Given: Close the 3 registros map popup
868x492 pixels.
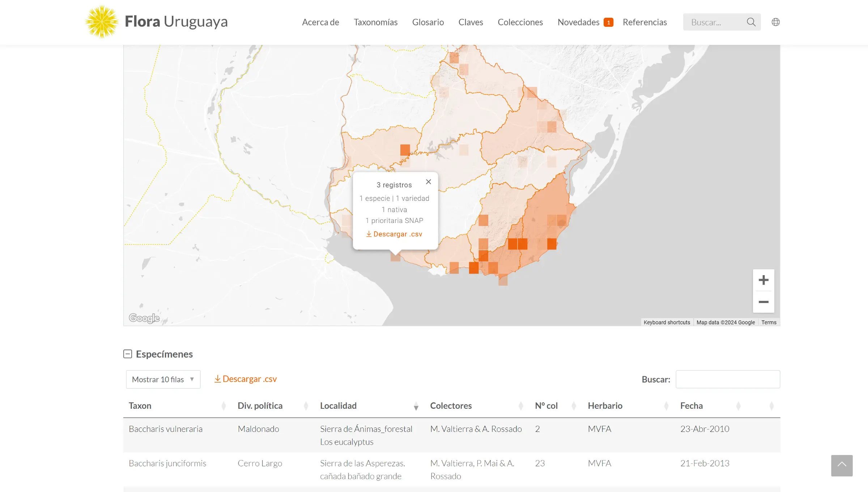Looking at the screenshot, I should [428, 182].
